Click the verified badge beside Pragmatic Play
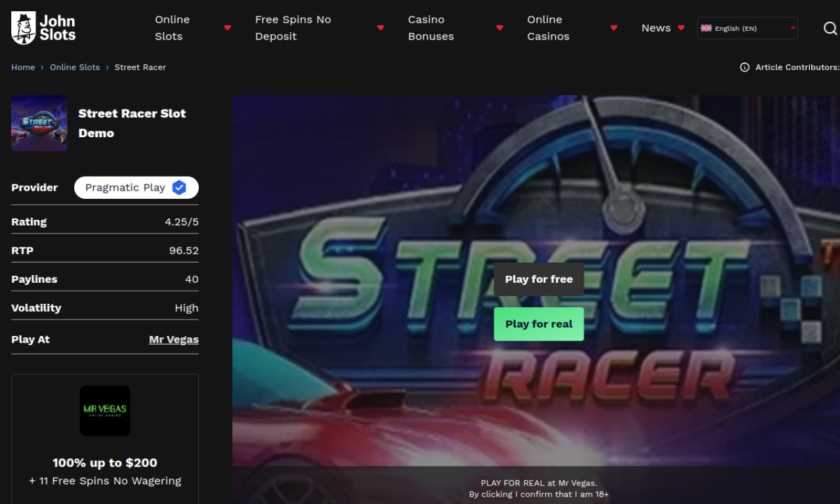Viewport: 840px width, 504px height. pyautogui.click(x=179, y=188)
